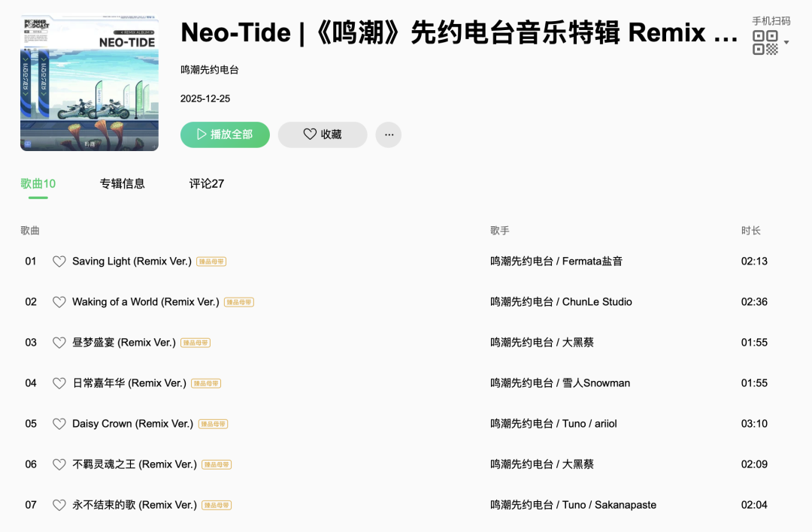Play all songs with 播放全部

225,135
